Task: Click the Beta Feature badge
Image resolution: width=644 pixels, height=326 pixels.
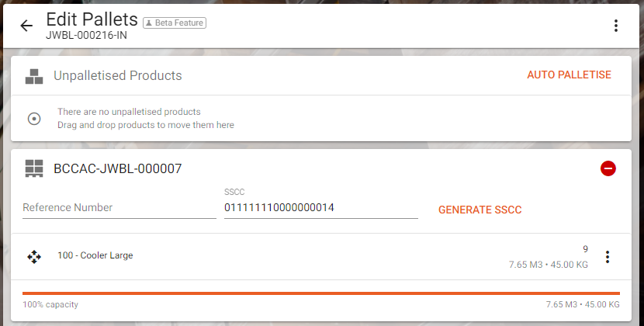Action: (175, 23)
